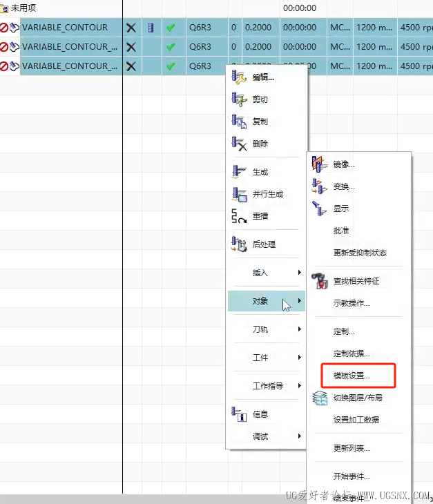Click the X mark in third VARIABLE_CONTOUR row

pos(131,66)
